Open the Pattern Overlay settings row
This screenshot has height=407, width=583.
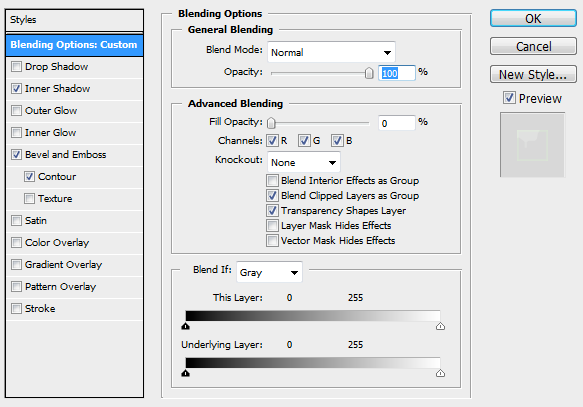pos(74,287)
